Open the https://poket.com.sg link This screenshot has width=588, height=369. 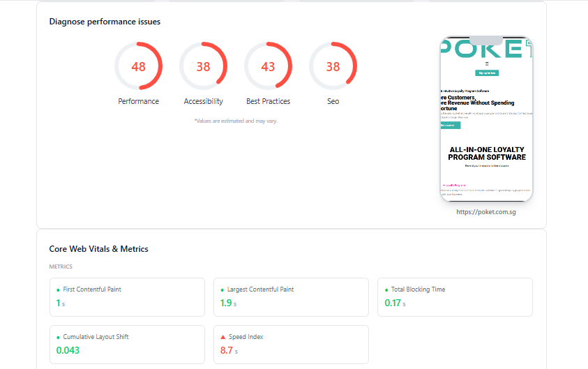[486, 212]
